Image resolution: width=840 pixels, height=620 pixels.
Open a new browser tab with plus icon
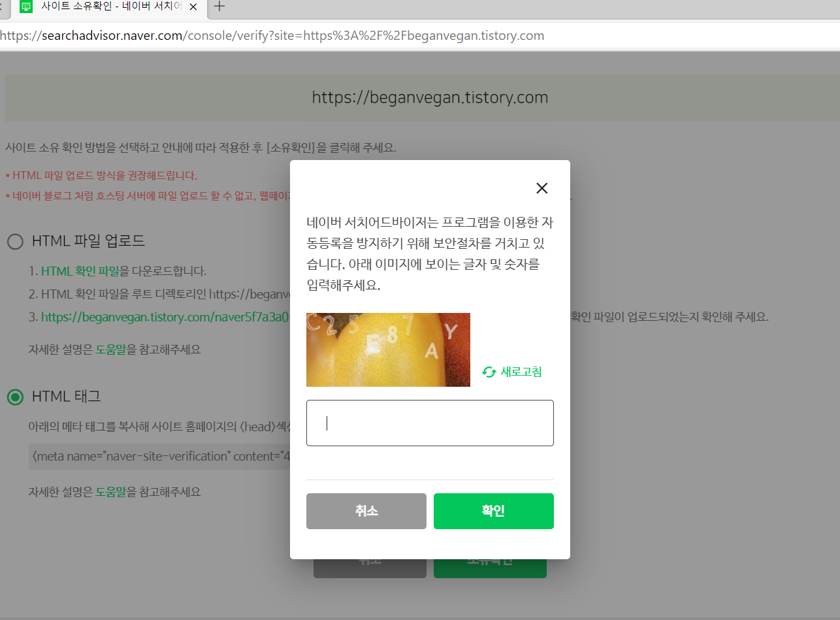219,7
